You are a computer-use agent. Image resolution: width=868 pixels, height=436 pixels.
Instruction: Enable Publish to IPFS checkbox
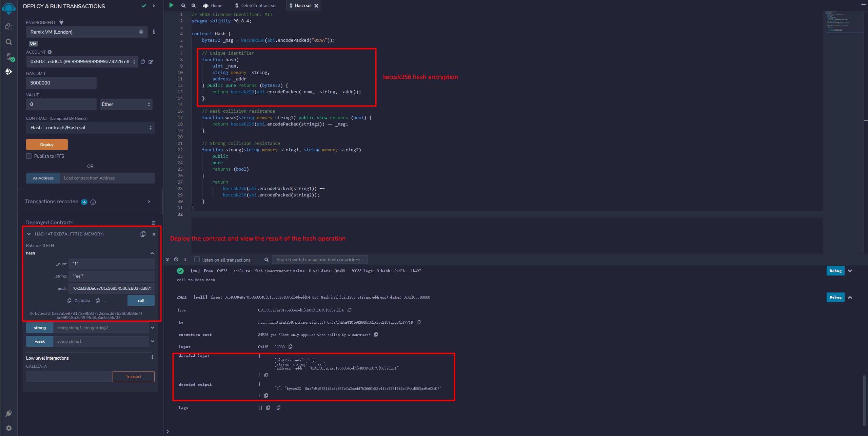[x=29, y=156]
